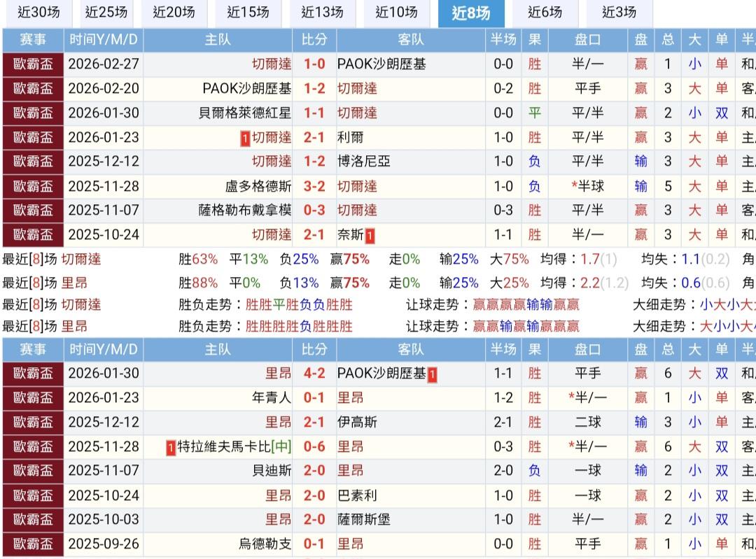
Task: Click handicap 平手 in 2026-02-20 row
Action: [588, 89]
